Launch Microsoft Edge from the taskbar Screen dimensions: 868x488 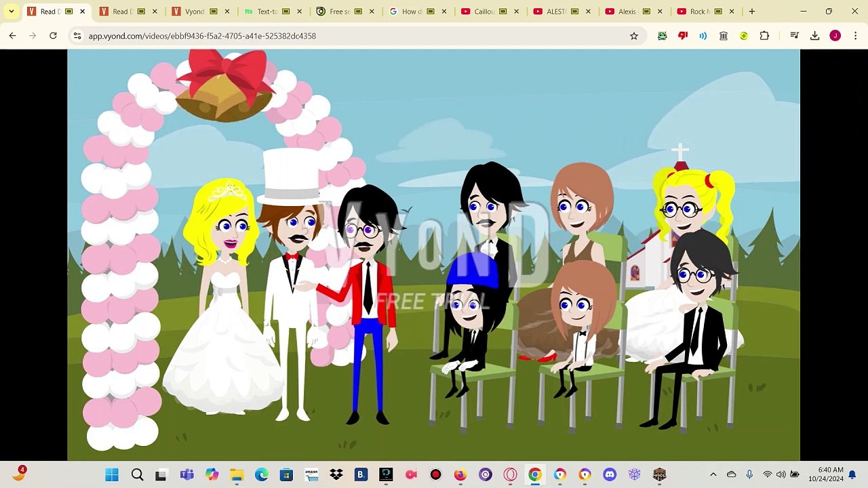pyautogui.click(x=261, y=474)
